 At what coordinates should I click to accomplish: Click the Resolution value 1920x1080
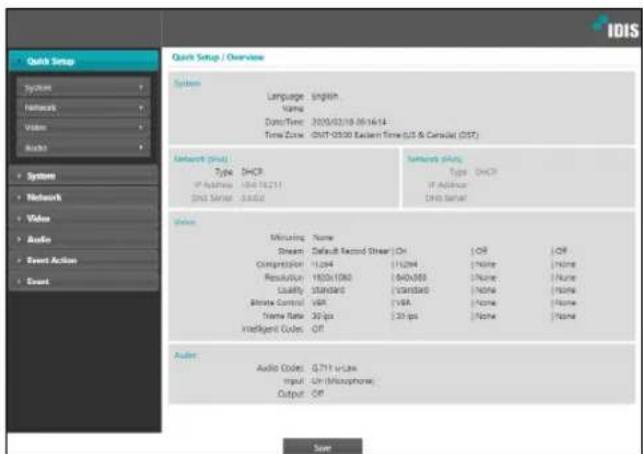click(332, 278)
